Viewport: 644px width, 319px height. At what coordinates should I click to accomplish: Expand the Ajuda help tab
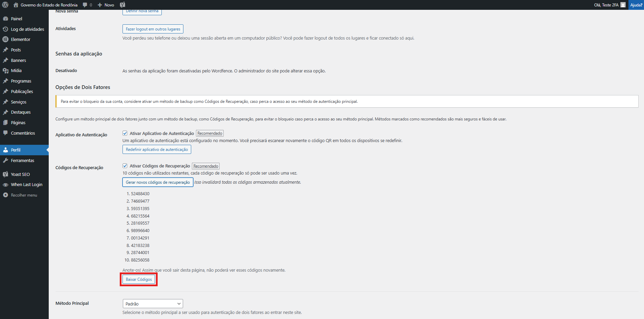pos(636,5)
